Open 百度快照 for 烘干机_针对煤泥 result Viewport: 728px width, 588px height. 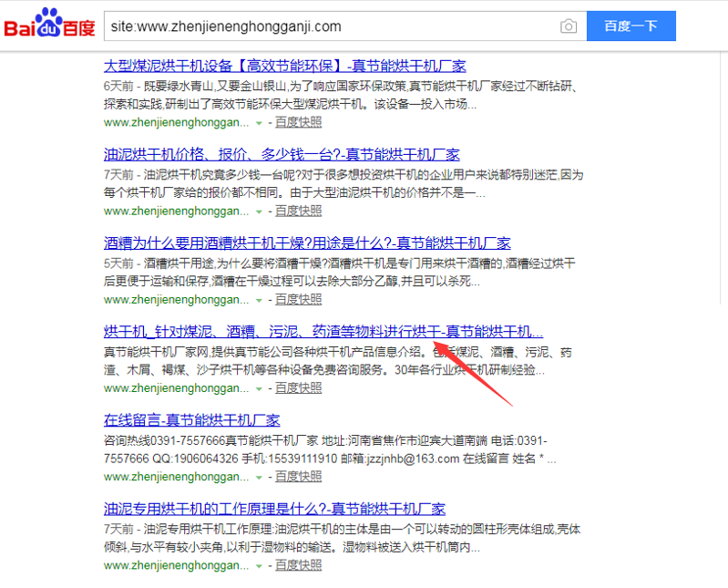(x=298, y=388)
